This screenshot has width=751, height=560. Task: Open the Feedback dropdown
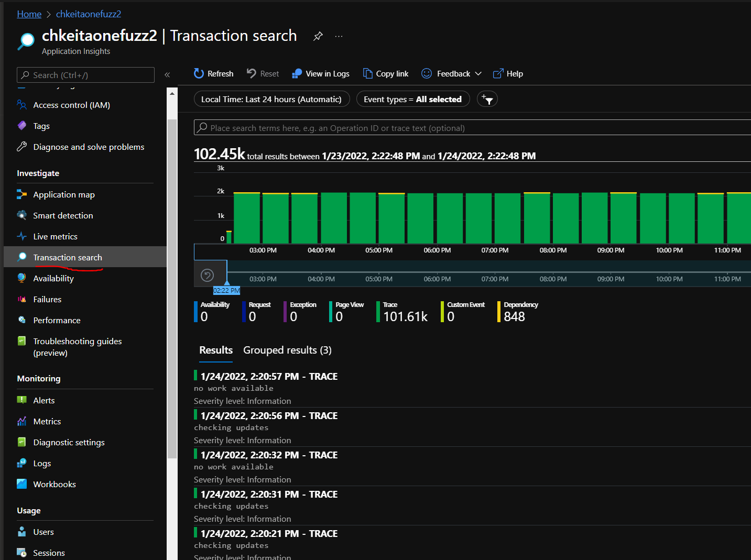click(451, 73)
